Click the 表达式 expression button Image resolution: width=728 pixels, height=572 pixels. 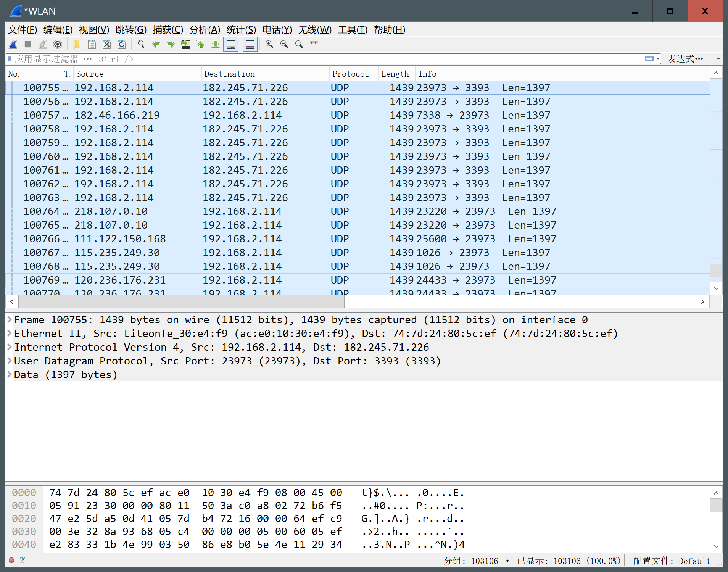(x=685, y=59)
